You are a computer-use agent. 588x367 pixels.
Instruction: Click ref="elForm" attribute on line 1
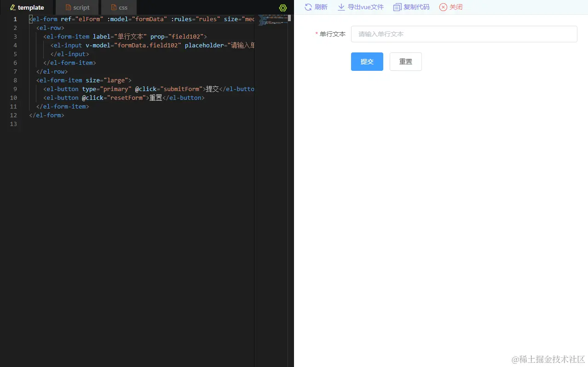82,19
